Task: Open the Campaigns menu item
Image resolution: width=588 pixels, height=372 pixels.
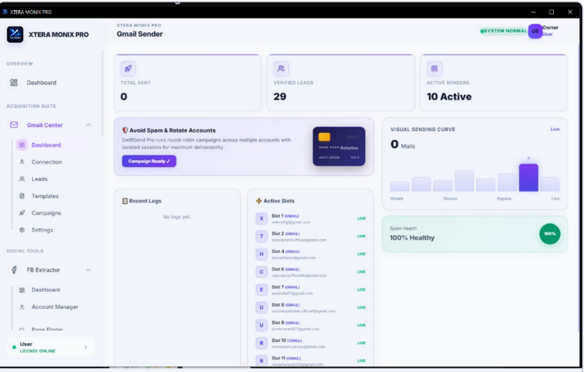Action: pos(46,213)
